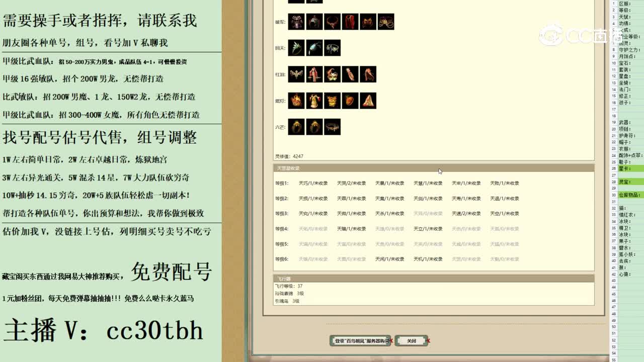Select the 天哭/2/未收录 entry
The image size is (644, 362).
click(351, 184)
